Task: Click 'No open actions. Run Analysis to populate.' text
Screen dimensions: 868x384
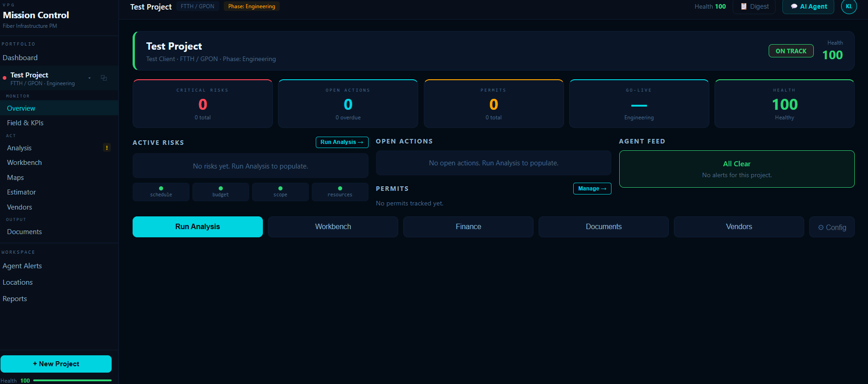Action: (x=493, y=163)
